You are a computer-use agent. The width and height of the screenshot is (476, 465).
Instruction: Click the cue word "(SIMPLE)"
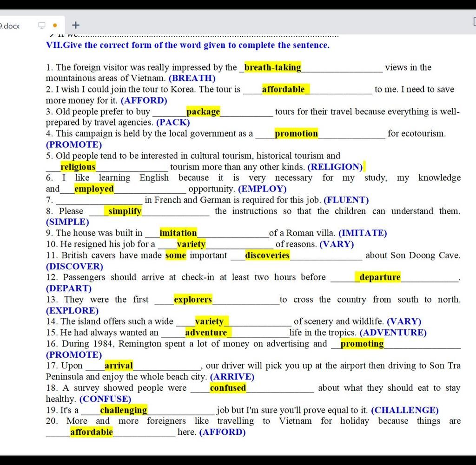coord(67,222)
